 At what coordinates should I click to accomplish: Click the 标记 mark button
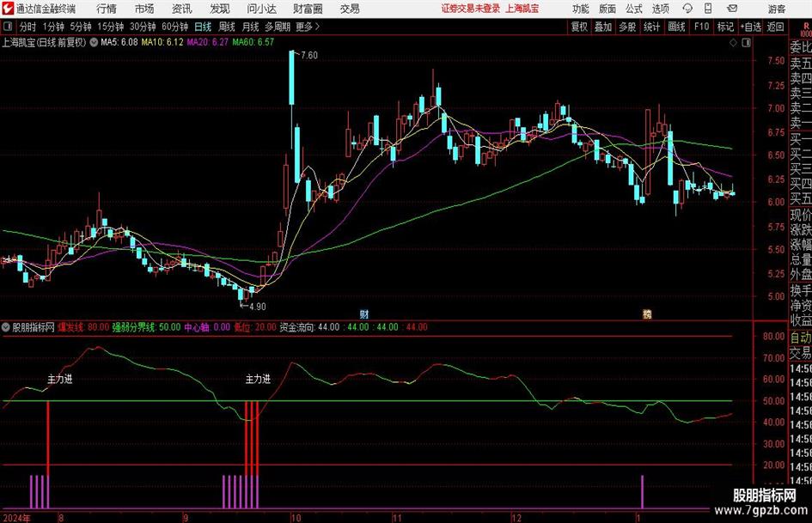[x=725, y=27]
